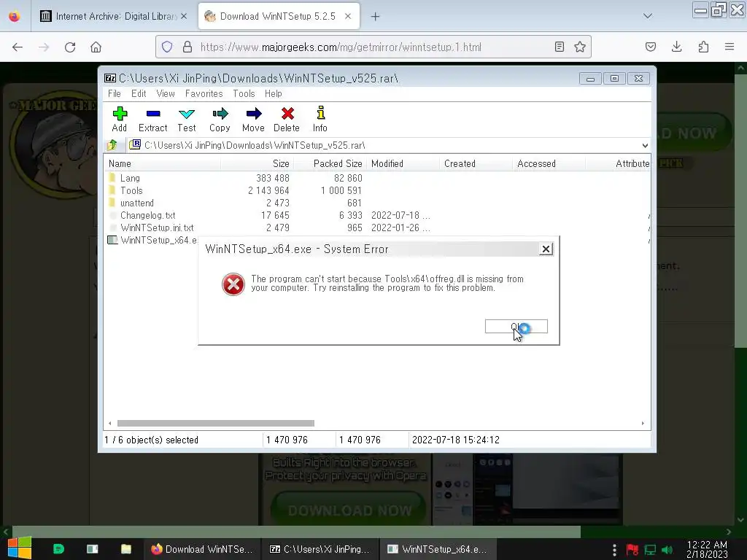
Task: Sort by the Created column header
Action: (476, 163)
